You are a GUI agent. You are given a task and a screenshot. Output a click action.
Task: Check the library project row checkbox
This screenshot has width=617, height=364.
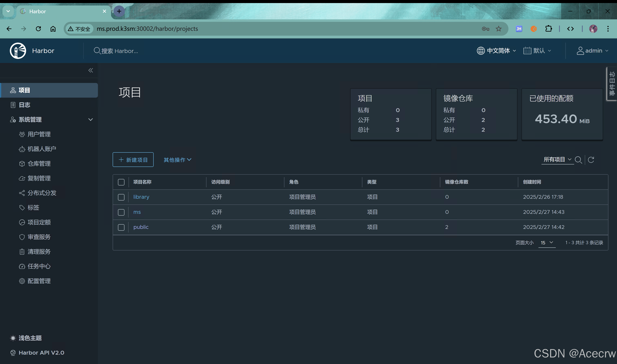tap(121, 197)
